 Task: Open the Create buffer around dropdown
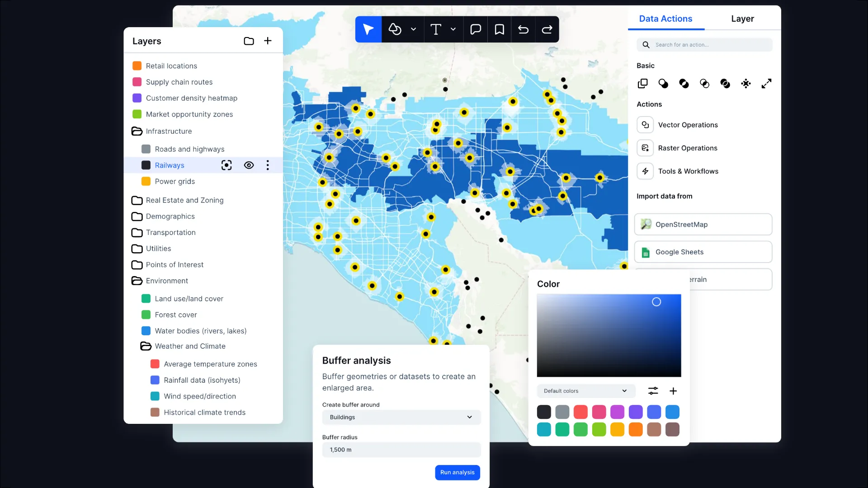click(x=401, y=417)
